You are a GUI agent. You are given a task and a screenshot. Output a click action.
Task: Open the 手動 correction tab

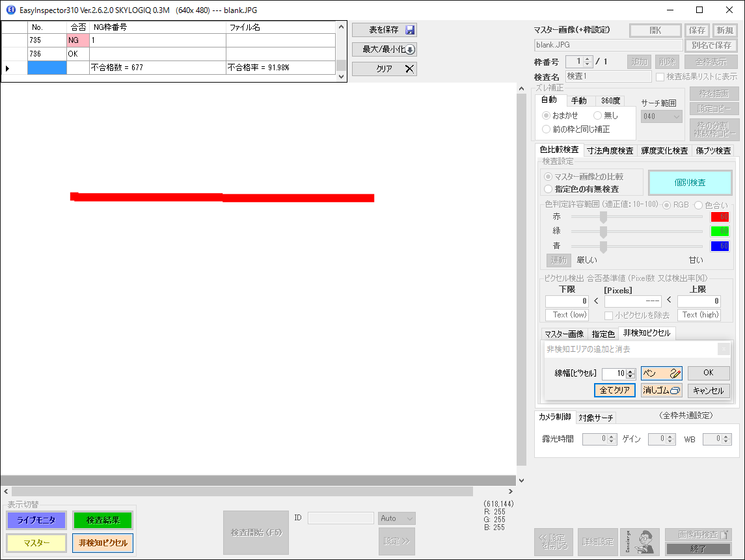[578, 101]
